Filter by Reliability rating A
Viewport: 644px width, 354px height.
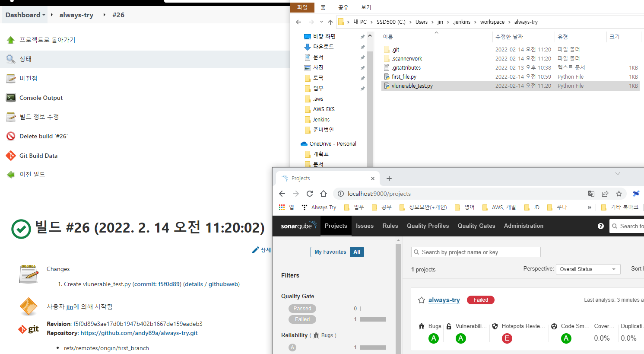click(292, 348)
